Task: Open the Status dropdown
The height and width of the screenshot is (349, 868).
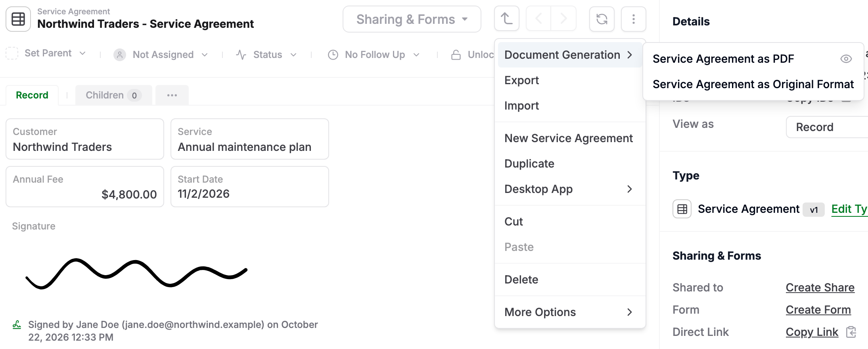Action: click(293, 55)
